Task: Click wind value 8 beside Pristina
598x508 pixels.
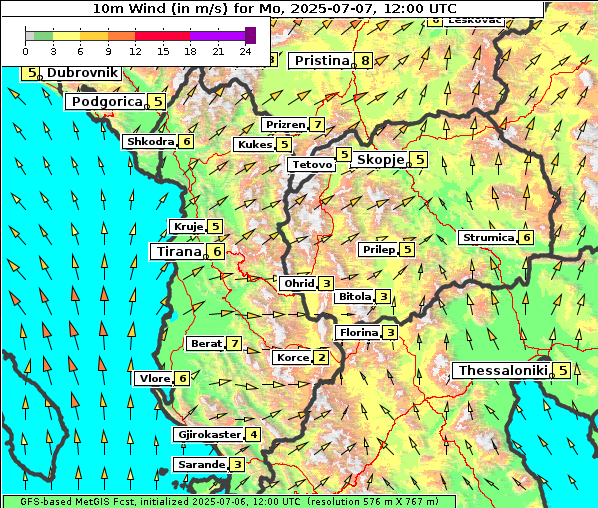Action: click(x=365, y=61)
